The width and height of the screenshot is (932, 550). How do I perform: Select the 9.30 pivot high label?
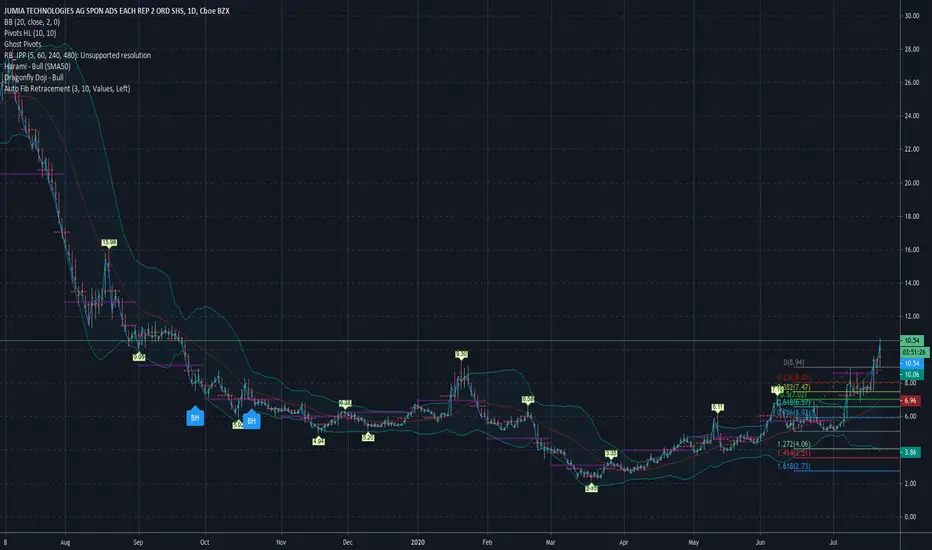tap(461, 354)
